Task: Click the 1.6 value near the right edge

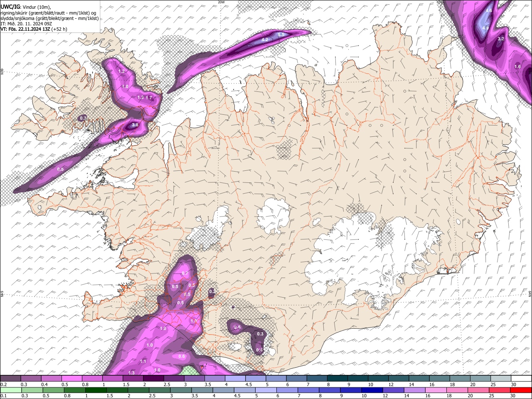Action: (x=517, y=66)
